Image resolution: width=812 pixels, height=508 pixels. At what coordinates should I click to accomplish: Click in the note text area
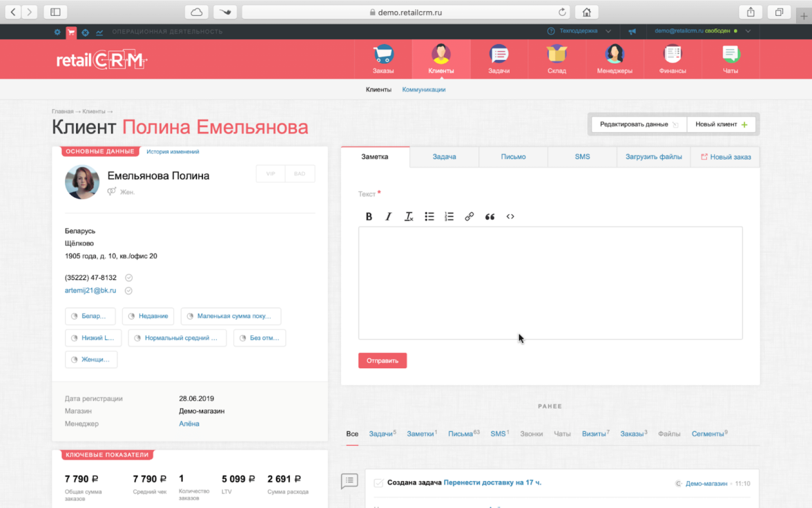tap(550, 283)
